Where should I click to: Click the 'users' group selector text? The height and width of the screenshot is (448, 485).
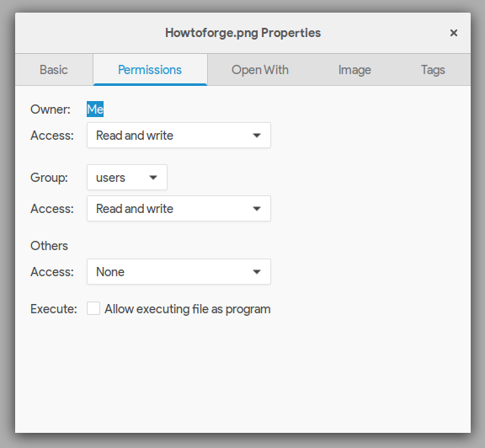click(x=110, y=178)
